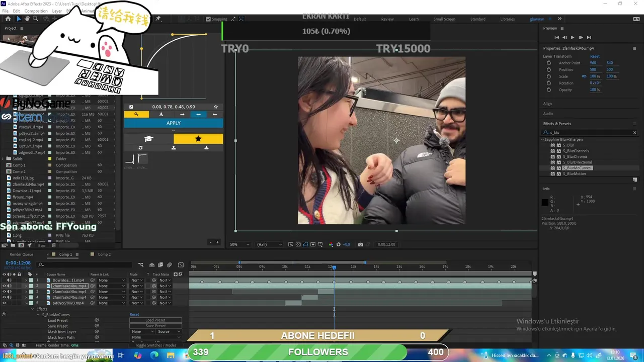The height and width of the screenshot is (362, 644).
Task: Reset S_BlurMoCurves effect in timeline
Action: (x=134, y=315)
